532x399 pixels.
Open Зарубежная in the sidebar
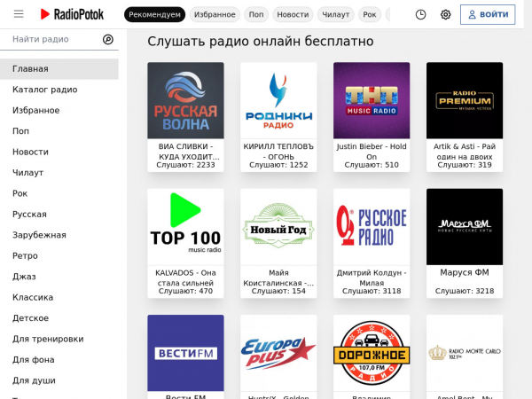pos(59,235)
